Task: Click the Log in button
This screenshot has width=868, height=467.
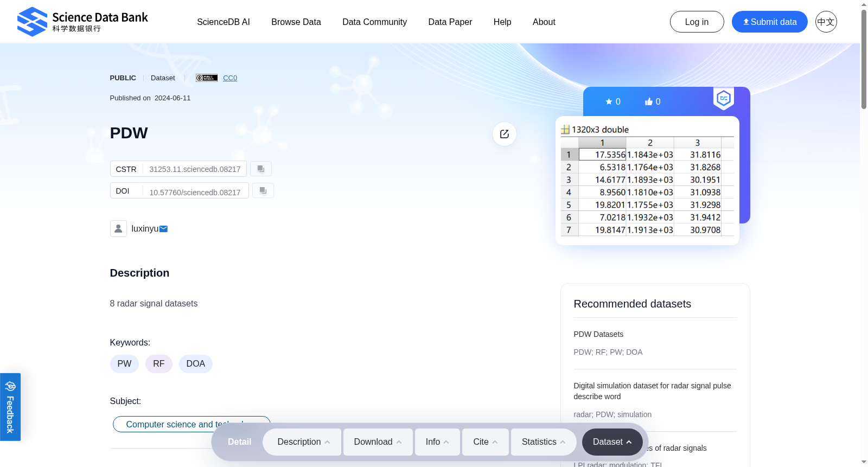Action: (697, 22)
